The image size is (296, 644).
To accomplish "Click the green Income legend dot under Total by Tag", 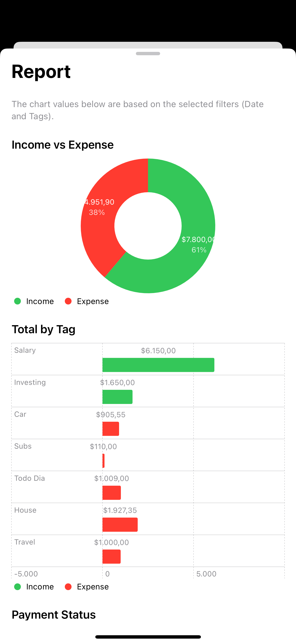I will coord(17,587).
